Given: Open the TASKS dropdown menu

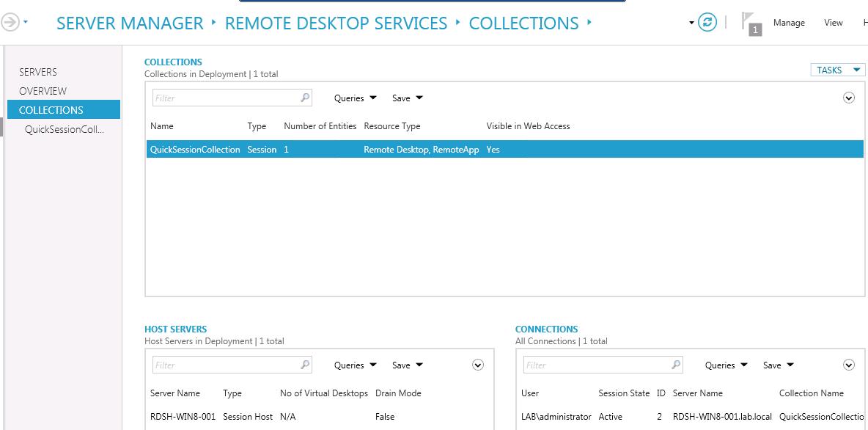Looking at the screenshot, I should click(836, 70).
